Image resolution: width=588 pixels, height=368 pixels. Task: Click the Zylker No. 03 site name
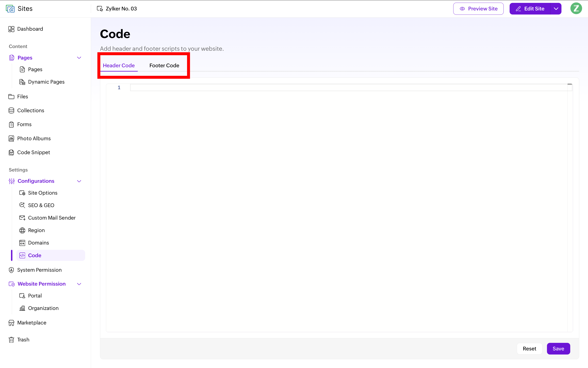coord(121,9)
